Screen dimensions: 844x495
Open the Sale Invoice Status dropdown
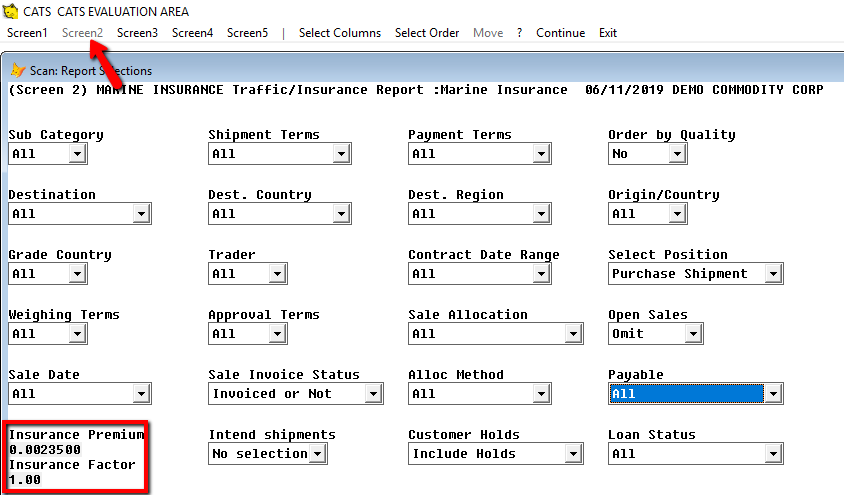[x=374, y=394]
